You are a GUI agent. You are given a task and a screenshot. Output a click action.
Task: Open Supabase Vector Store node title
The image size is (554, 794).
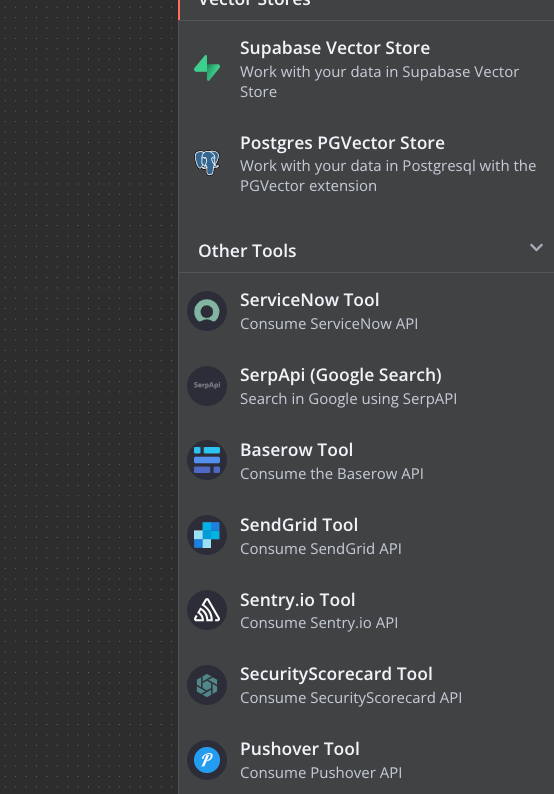click(335, 48)
